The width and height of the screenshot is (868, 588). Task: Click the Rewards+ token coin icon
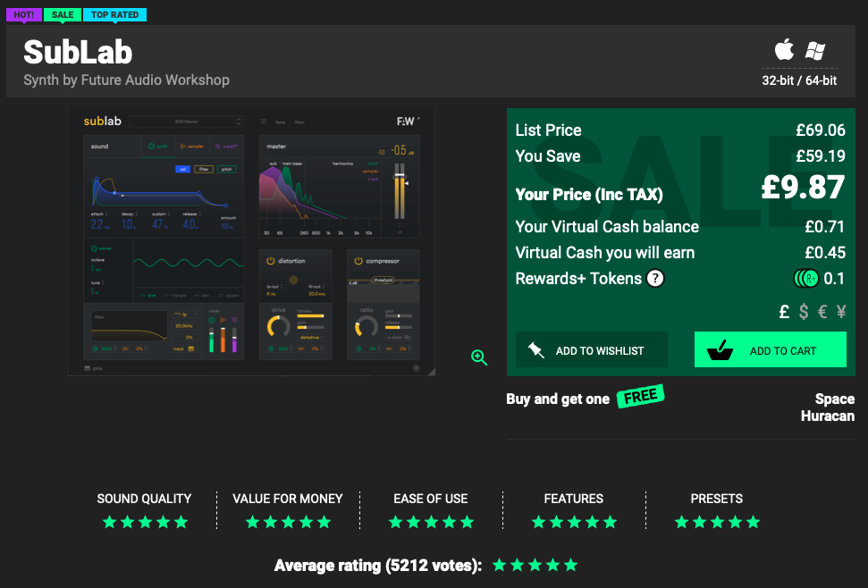click(x=806, y=278)
